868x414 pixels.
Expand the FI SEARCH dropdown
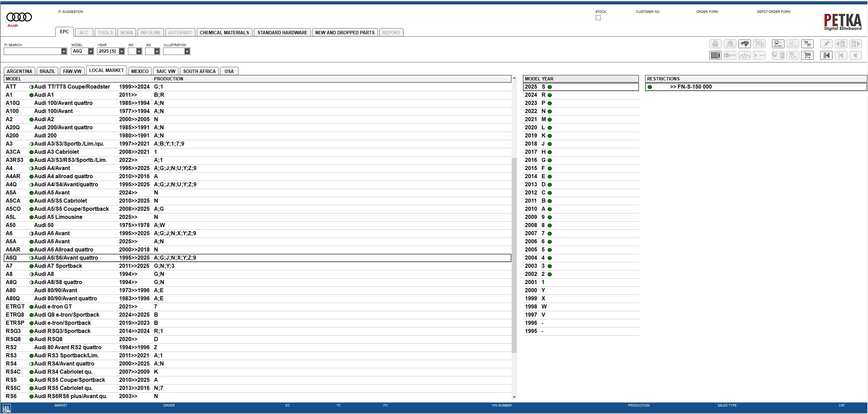(x=64, y=51)
